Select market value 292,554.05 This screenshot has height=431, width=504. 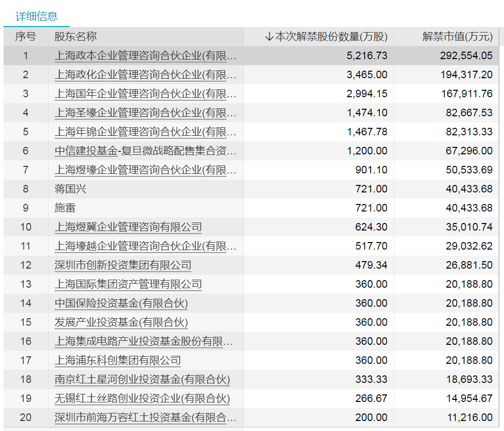[x=466, y=56]
